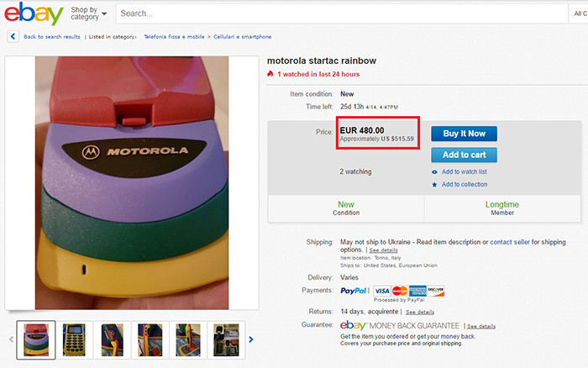
Task: Add item to collection
Action: (x=464, y=185)
